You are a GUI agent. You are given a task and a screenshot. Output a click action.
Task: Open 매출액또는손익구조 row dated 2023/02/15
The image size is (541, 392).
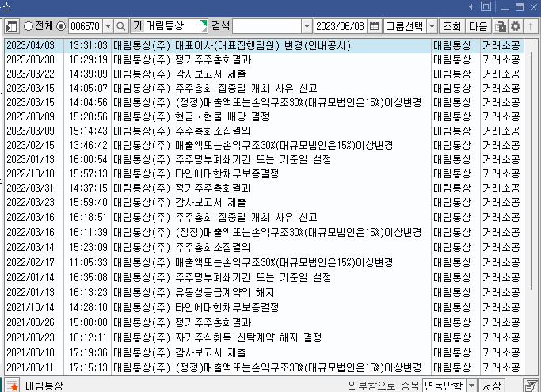tap(253, 145)
